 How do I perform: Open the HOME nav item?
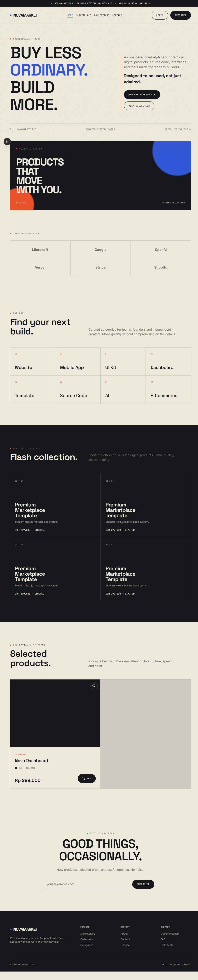pos(70,15)
